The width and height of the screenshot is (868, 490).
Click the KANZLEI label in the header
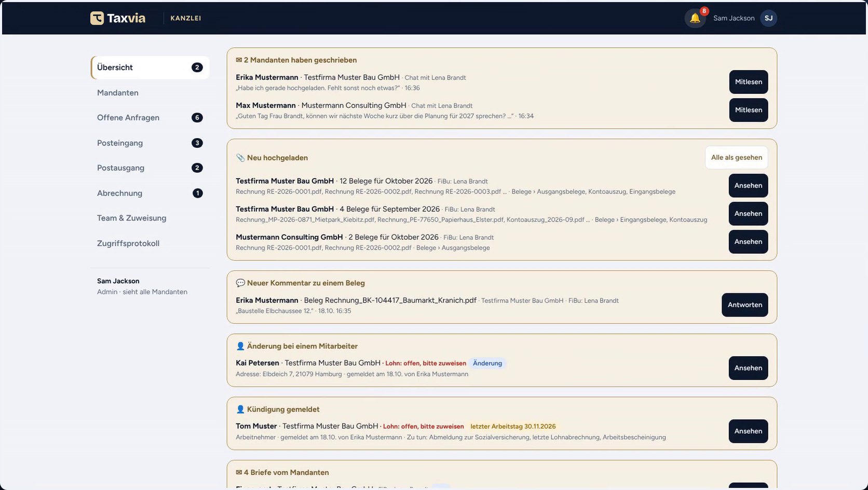[x=185, y=18]
